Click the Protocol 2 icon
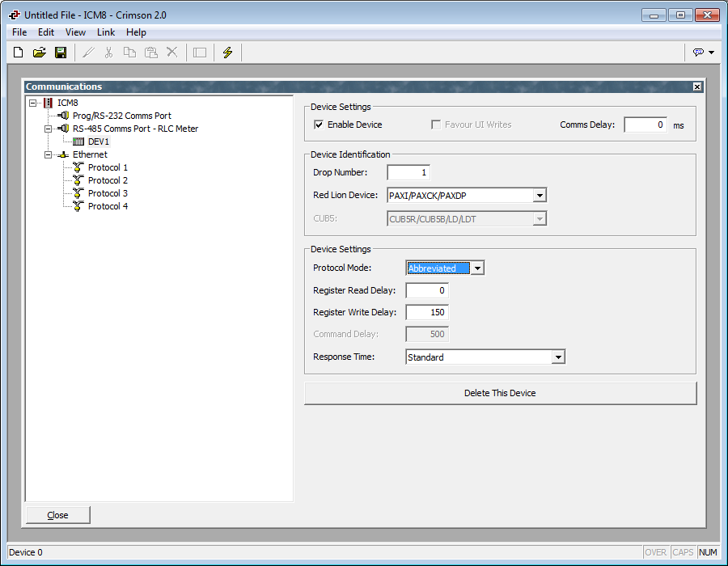 (x=78, y=180)
